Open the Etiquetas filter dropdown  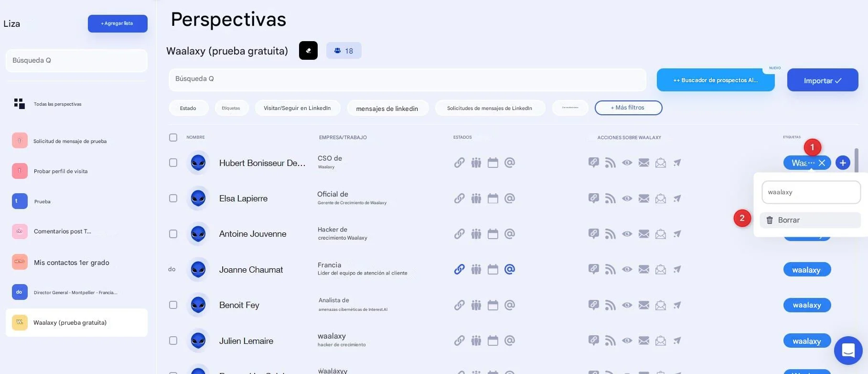tap(231, 108)
